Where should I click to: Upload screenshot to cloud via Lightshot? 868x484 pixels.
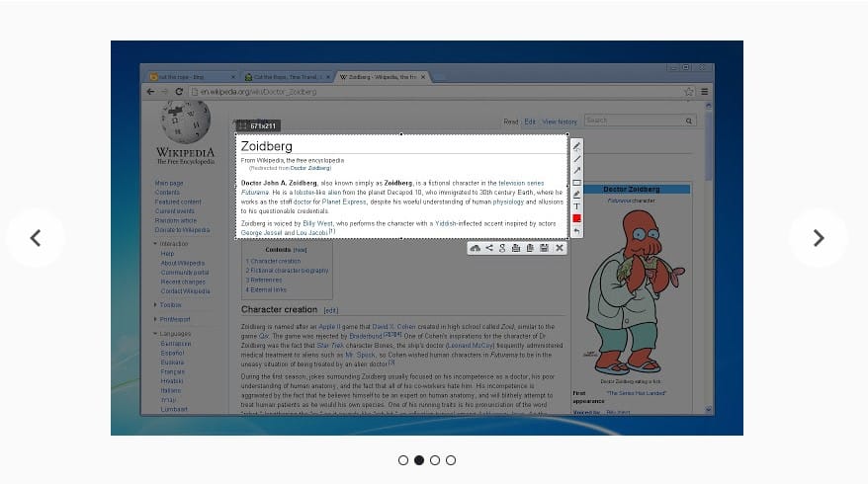pyautogui.click(x=475, y=248)
